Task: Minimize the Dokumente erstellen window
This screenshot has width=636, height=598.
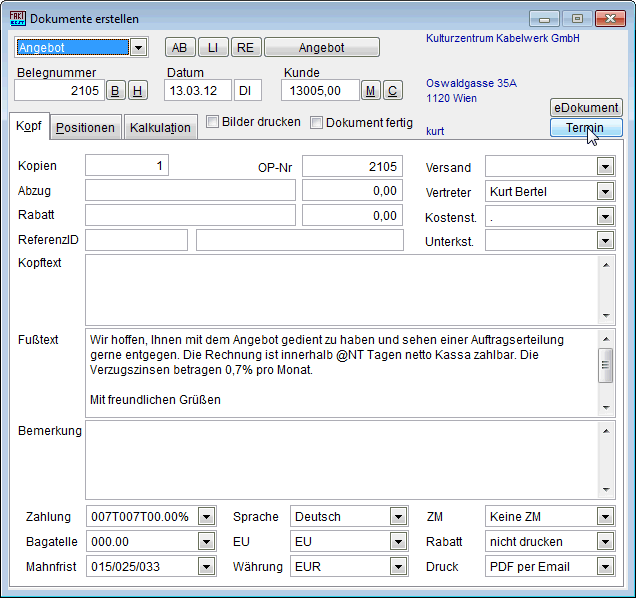Action: pyautogui.click(x=544, y=19)
